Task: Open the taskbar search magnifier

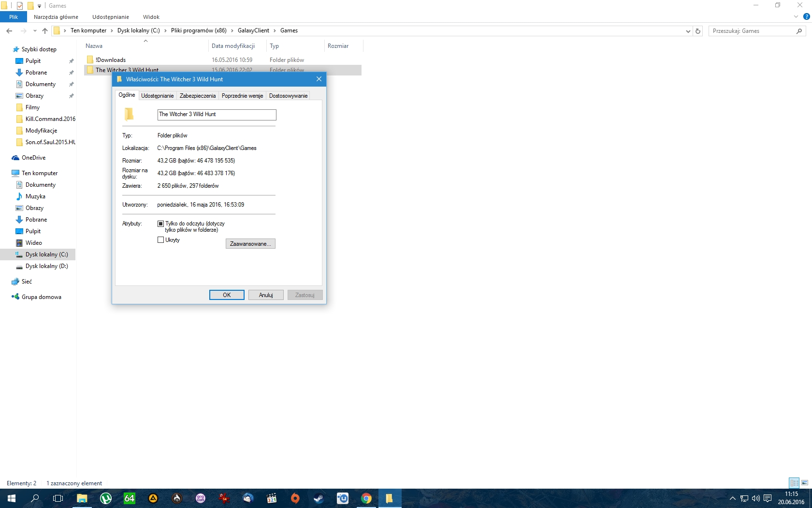Action: tap(35, 498)
